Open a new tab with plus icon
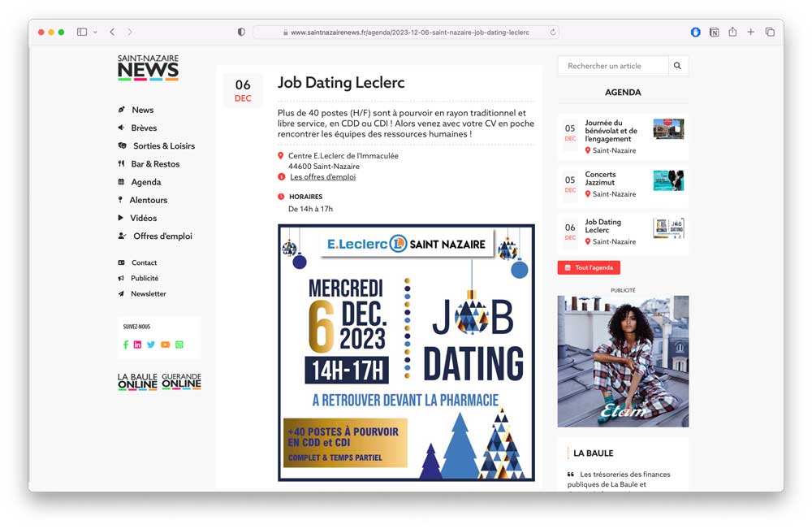 pos(750,33)
